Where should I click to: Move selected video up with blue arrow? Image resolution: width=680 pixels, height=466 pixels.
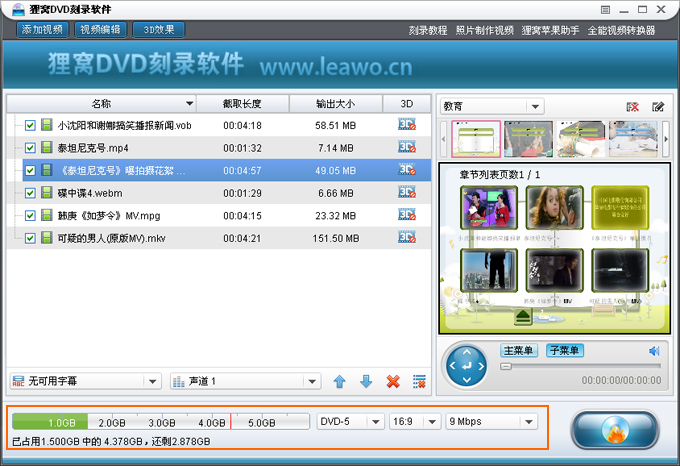pyautogui.click(x=340, y=381)
